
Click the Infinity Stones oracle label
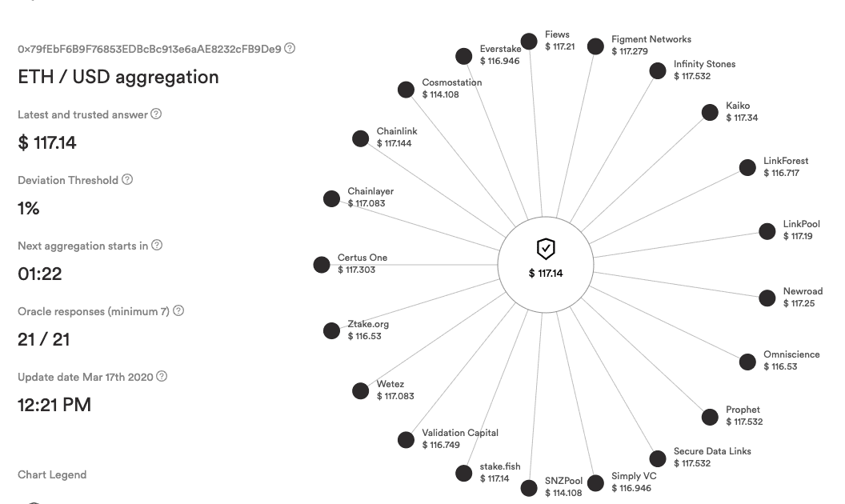point(704,64)
